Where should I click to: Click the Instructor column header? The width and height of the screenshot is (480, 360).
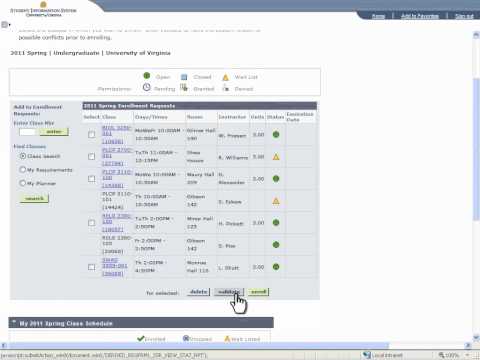coord(232,117)
